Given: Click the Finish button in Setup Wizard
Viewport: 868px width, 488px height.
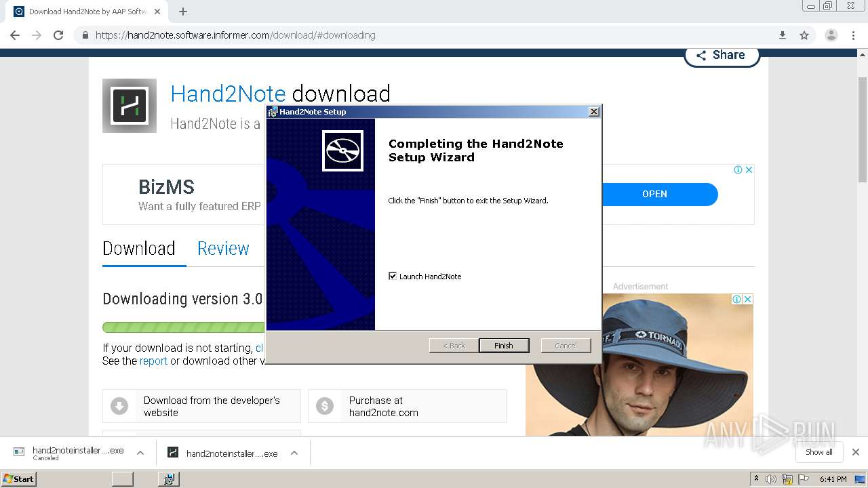Looking at the screenshot, I should point(503,346).
